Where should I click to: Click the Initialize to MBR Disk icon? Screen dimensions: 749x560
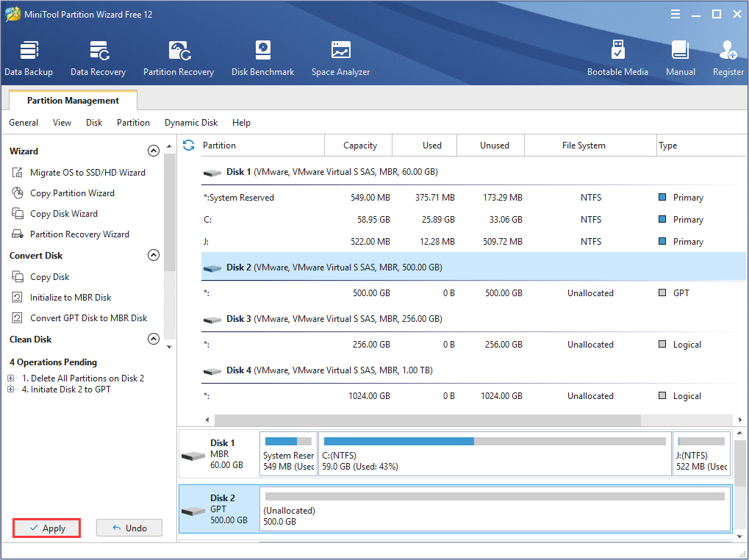(x=17, y=298)
